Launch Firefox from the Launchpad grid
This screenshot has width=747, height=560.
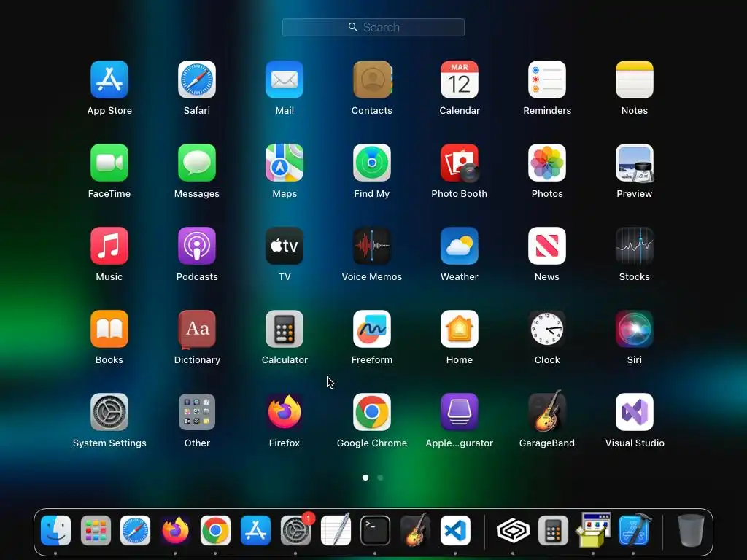285,412
